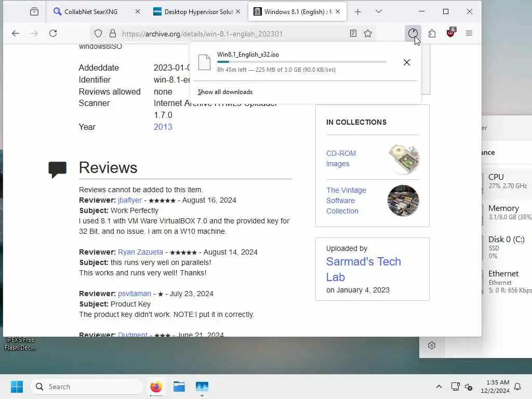The image size is (532, 399).
Task: Open the Task Manager taskbar icon
Action: 202,387
